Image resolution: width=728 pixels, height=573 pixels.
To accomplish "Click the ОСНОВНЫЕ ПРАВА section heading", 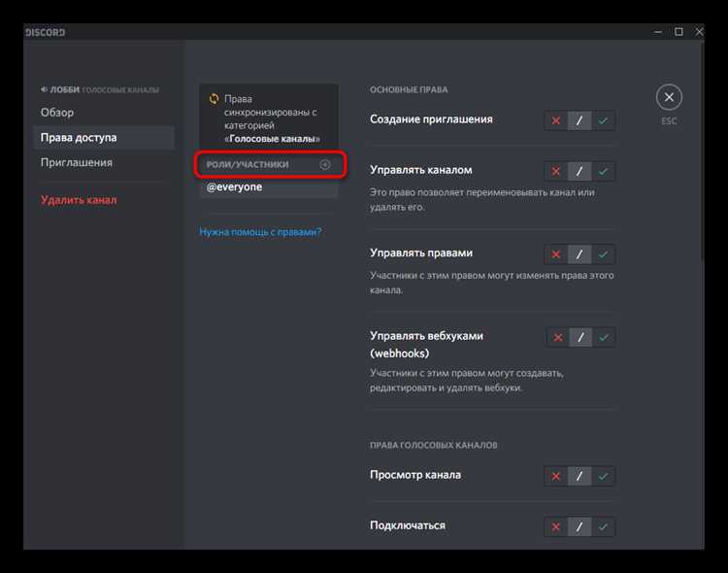I will [409, 89].
